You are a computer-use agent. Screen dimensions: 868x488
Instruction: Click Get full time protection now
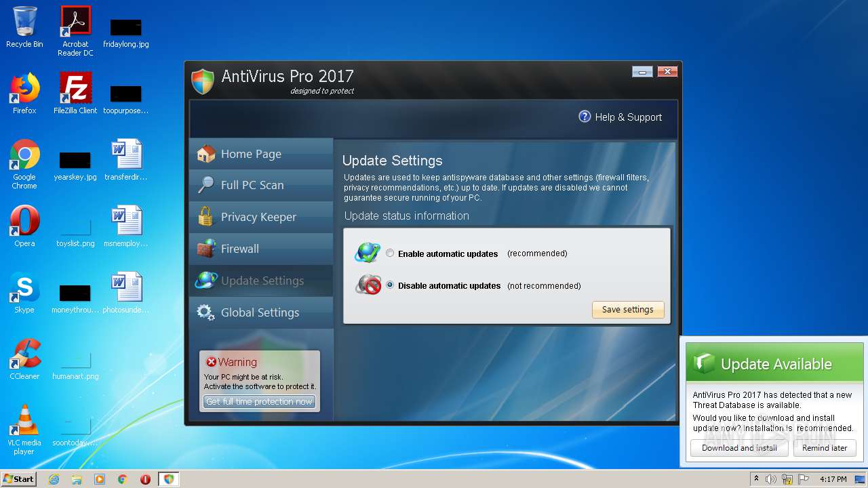point(259,402)
